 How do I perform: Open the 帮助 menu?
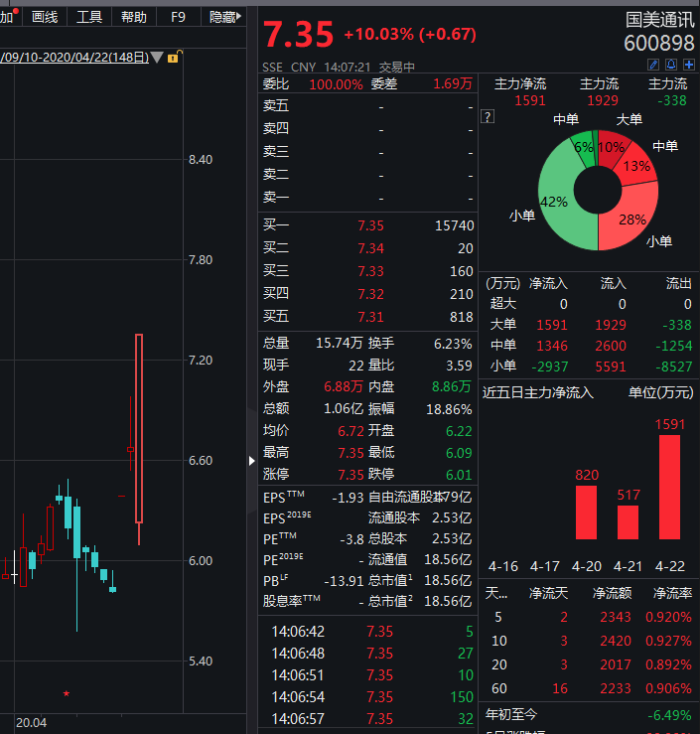134,17
